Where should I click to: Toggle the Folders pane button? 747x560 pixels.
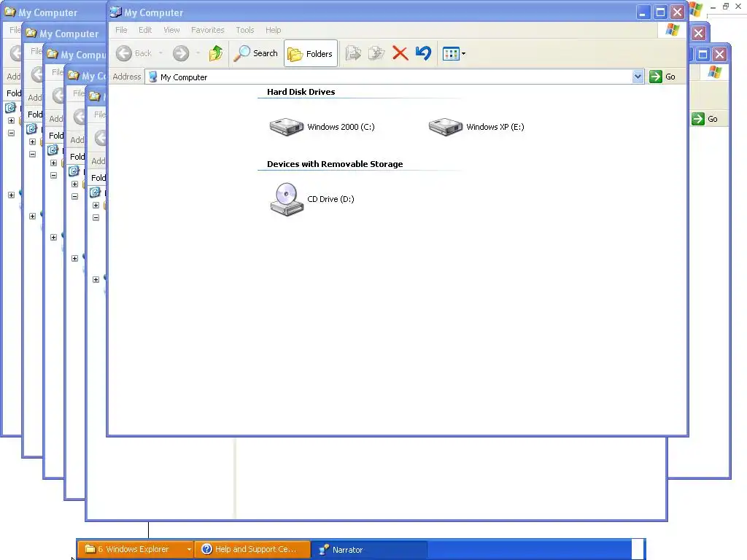[x=311, y=53]
